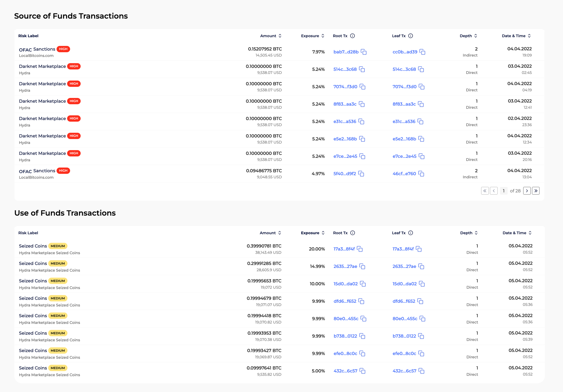The height and width of the screenshot is (392, 563).
Task: Copy leaf tx e5e2...168b hash
Action: pyautogui.click(x=421, y=139)
